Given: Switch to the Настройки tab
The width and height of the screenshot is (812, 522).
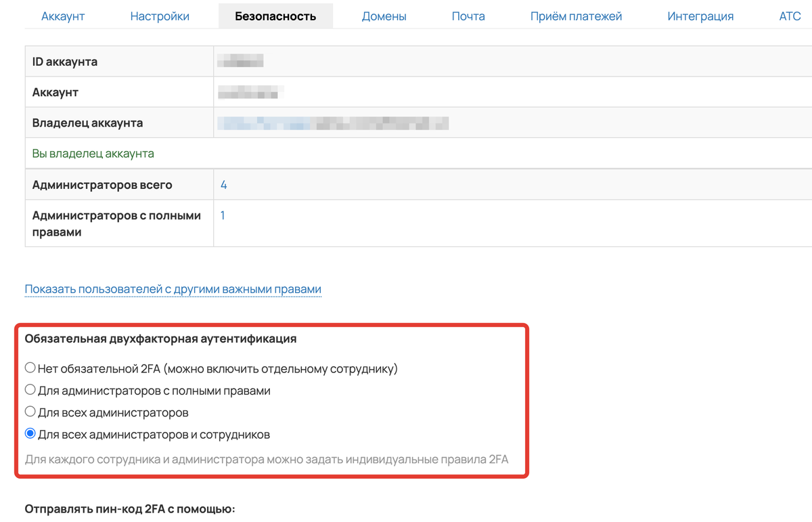Looking at the screenshot, I should pos(160,16).
